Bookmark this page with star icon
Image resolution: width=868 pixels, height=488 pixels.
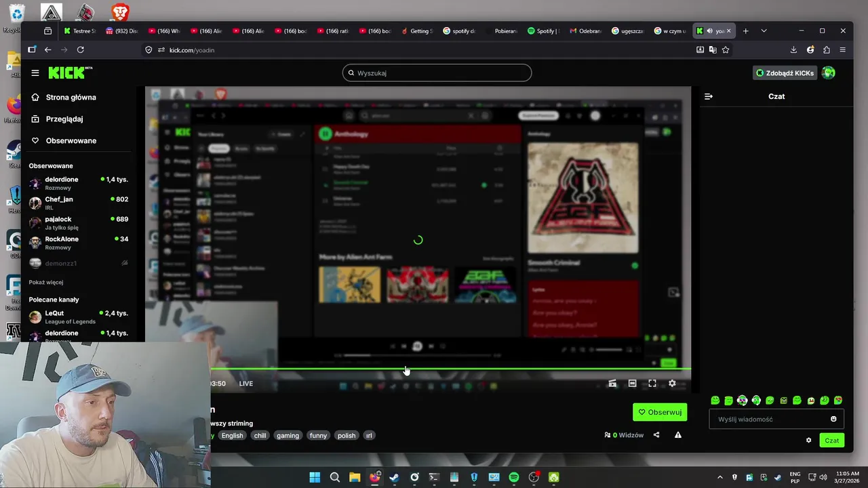coord(726,49)
